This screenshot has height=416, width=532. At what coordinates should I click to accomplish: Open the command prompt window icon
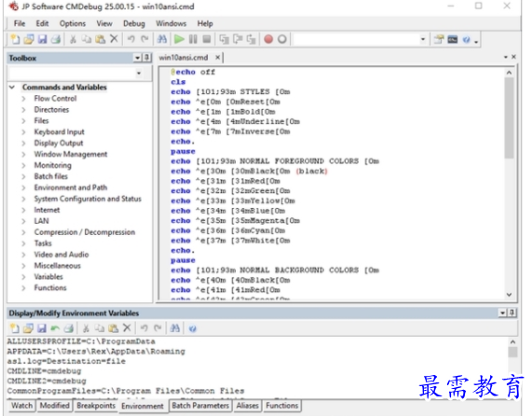point(453,39)
